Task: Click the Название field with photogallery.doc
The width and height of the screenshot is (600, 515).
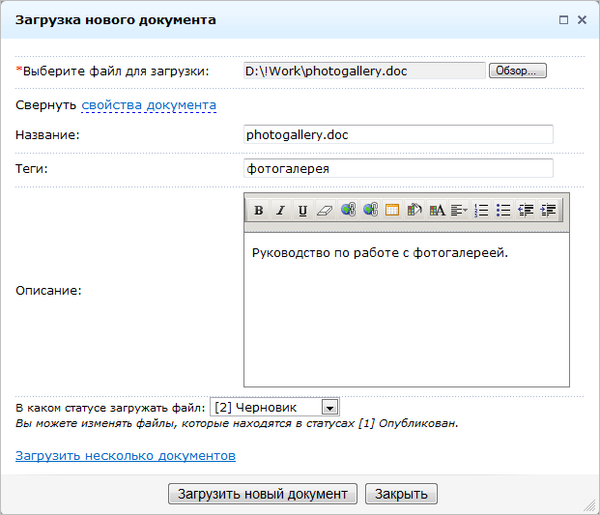Action: pyautogui.click(x=398, y=135)
